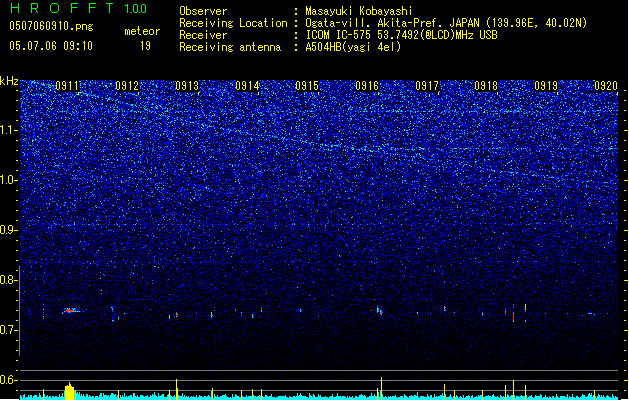Image resolution: width=629 pixels, height=400 pixels.
Task: Click the Observer name Masayuki Kobayashi
Action: point(359,11)
